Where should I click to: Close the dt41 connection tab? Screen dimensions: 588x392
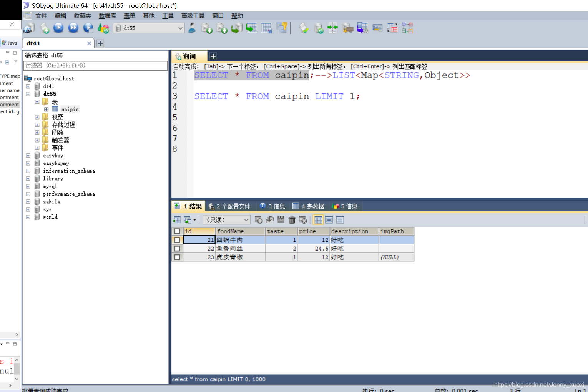[89, 43]
